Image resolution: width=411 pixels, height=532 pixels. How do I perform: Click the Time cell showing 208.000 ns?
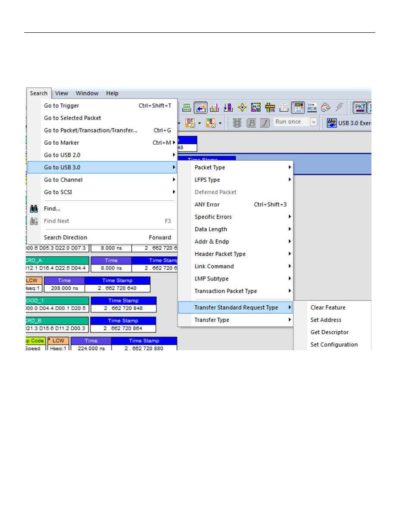pos(65,288)
